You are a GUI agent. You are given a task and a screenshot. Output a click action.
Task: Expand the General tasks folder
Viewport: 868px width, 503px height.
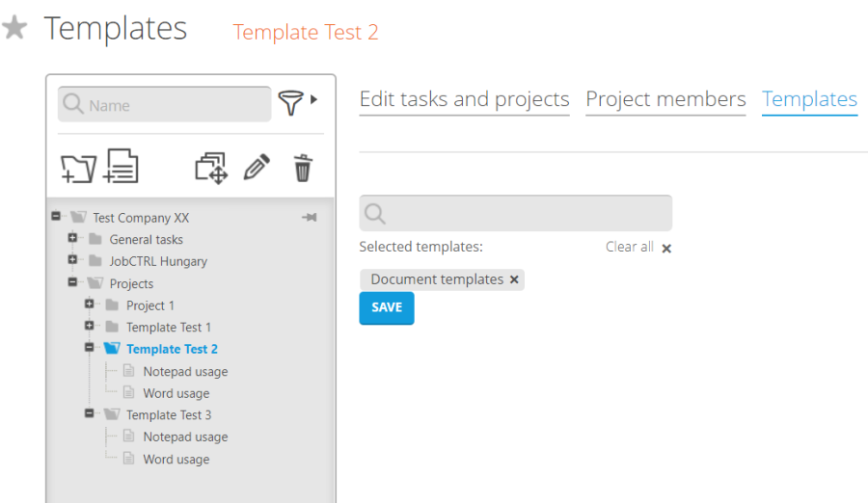(73, 238)
